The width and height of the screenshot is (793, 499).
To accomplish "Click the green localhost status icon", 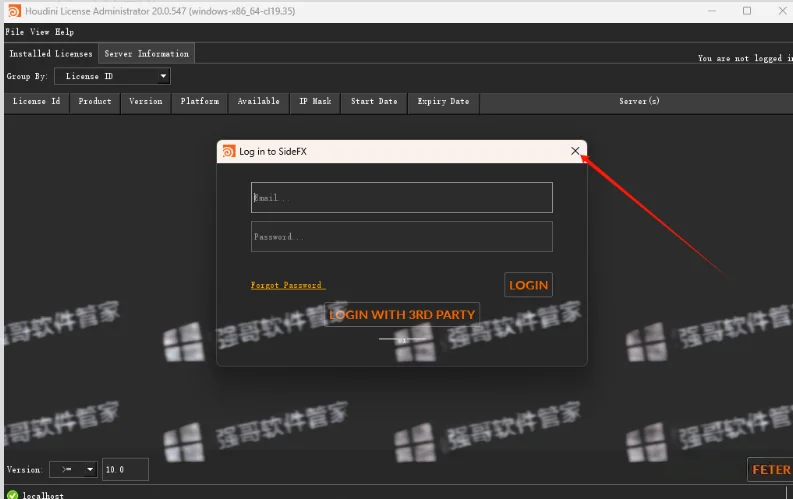I will [13, 495].
